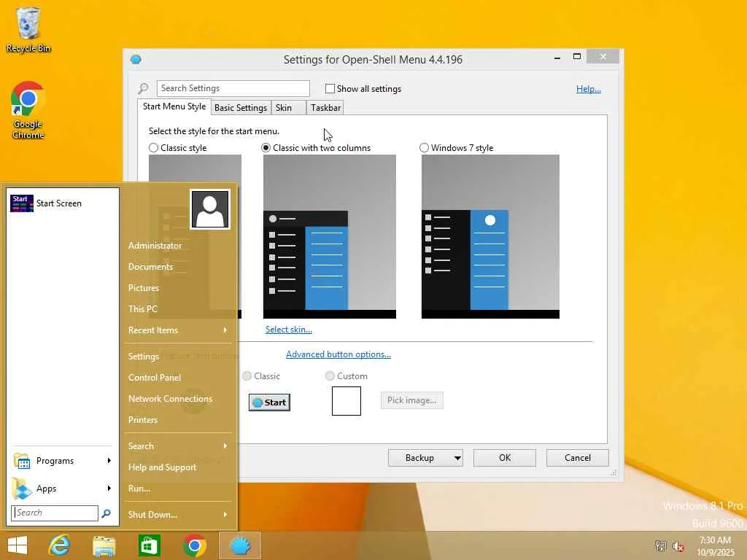Open the Select skin... link

click(289, 330)
